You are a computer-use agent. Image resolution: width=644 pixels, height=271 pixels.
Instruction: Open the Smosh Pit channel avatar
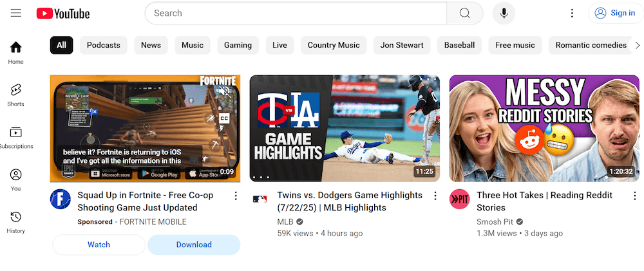pyautogui.click(x=459, y=199)
